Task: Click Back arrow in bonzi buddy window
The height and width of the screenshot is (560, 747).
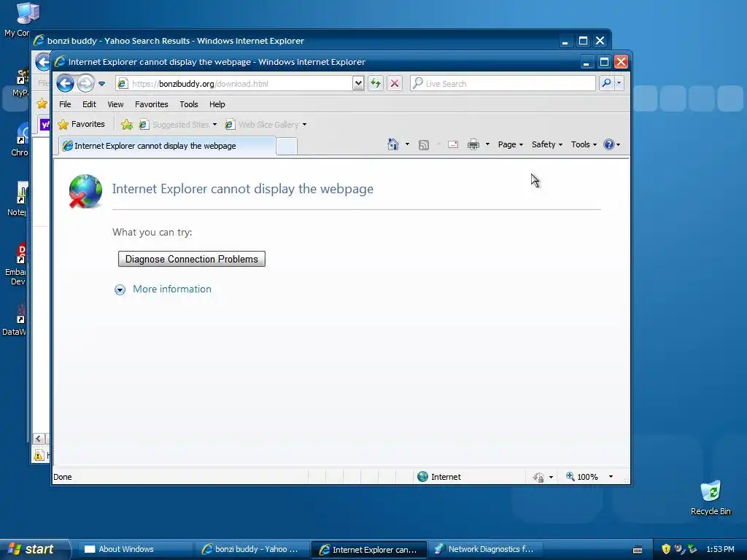Action: pos(42,63)
